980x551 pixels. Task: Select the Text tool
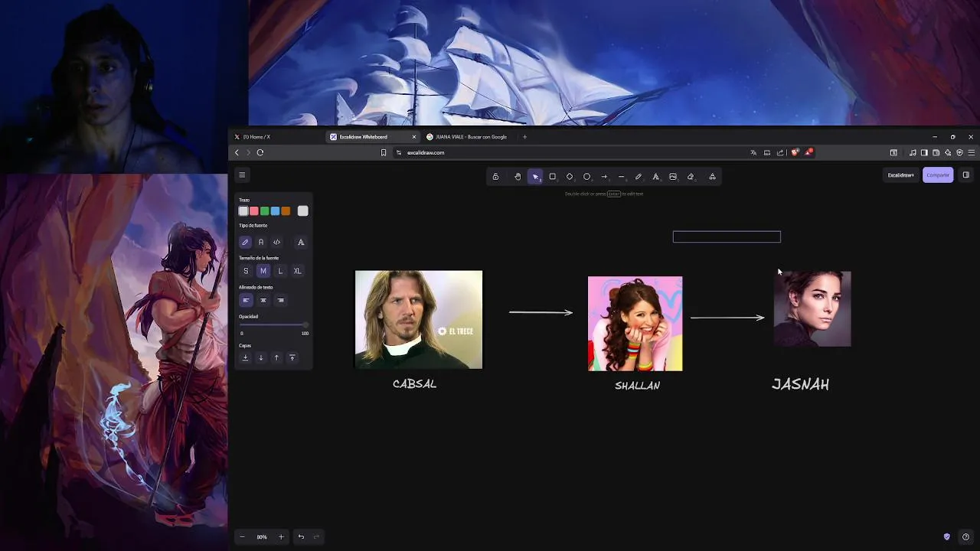click(x=655, y=177)
